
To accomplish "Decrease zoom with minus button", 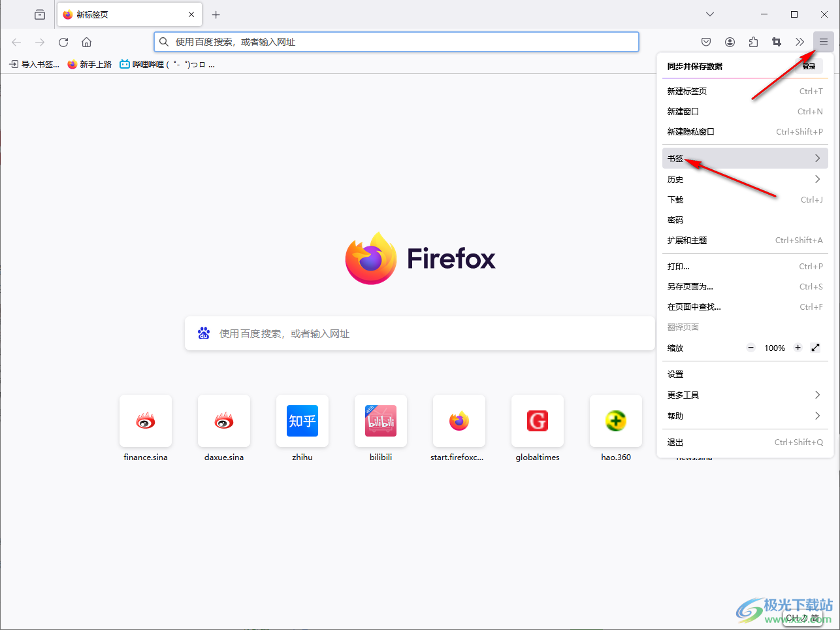I will (751, 348).
